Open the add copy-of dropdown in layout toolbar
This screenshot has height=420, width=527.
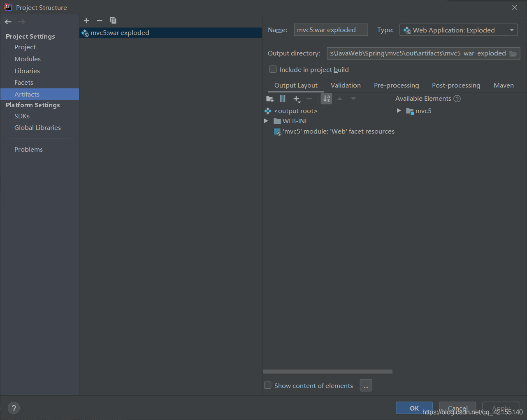pos(297,99)
